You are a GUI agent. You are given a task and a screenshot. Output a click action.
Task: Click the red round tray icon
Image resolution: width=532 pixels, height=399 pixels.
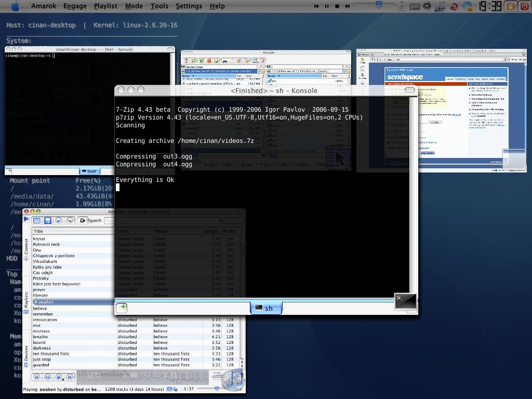point(454,6)
